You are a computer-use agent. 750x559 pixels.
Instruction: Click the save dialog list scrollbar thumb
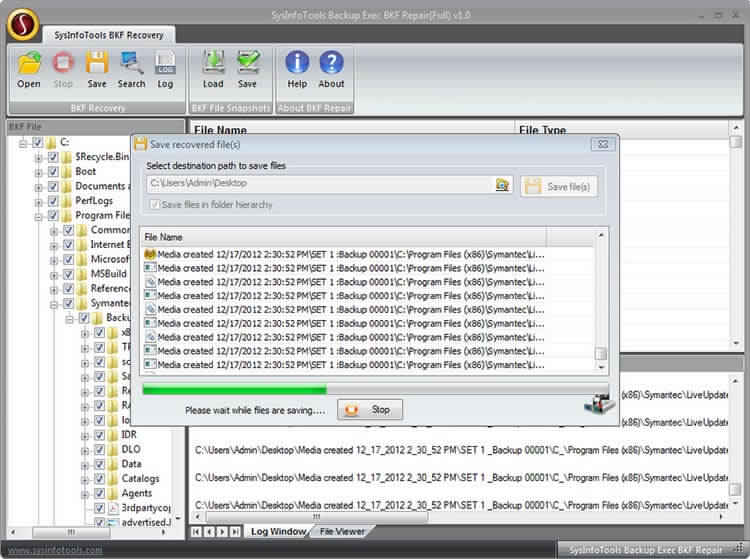601,354
